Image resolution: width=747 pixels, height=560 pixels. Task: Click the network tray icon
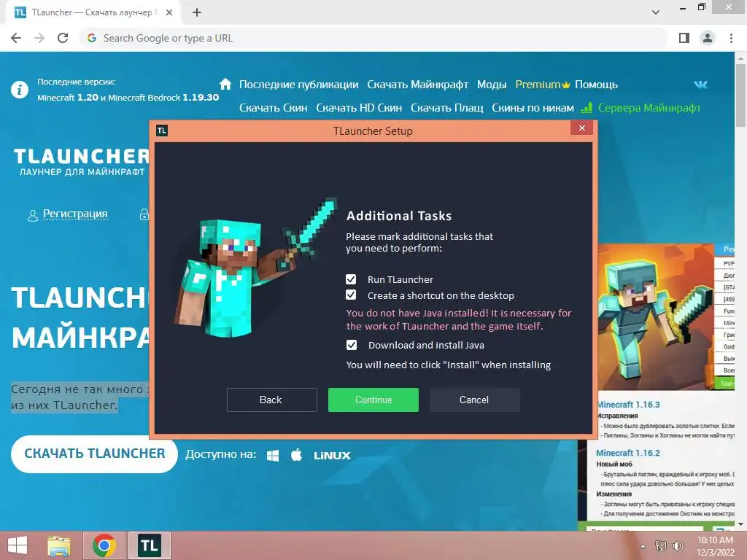tap(660, 545)
